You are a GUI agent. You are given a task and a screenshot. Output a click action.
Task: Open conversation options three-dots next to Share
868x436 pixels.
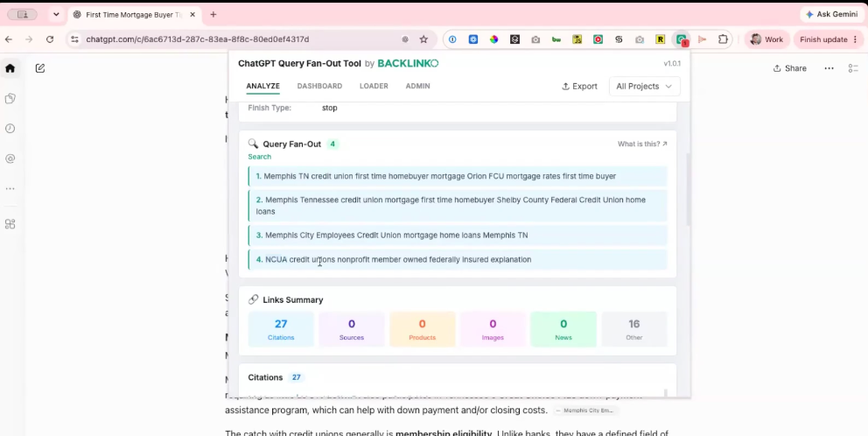click(x=829, y=68)
